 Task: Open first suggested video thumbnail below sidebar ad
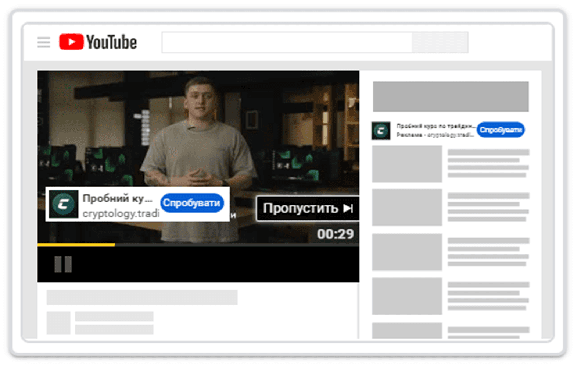pos(407,164)
